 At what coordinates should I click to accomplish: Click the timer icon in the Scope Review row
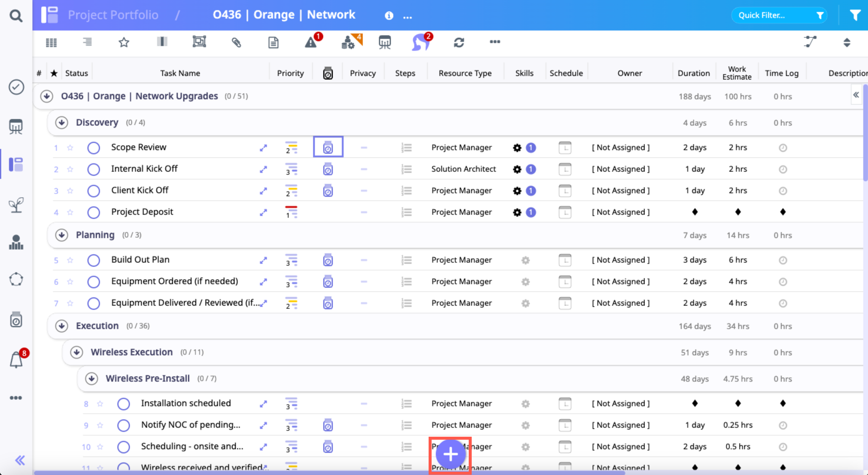click(x=328, y=147)
